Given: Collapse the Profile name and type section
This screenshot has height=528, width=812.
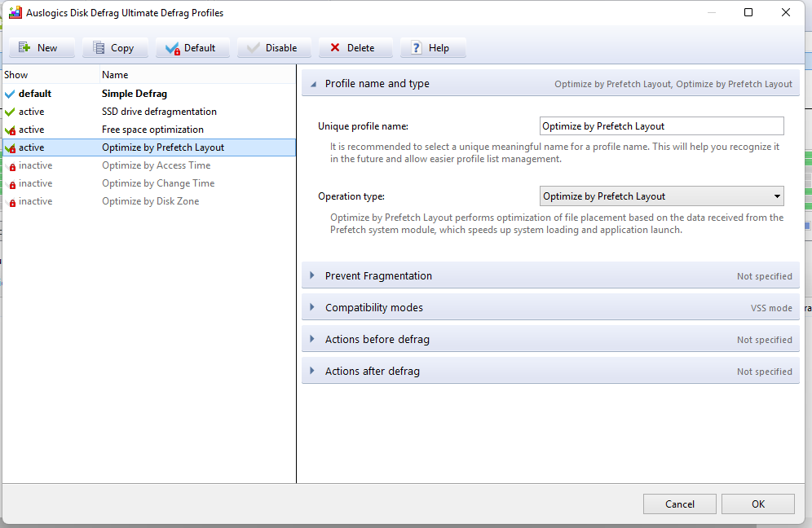Looking at the screenshot, I should 550,83.
